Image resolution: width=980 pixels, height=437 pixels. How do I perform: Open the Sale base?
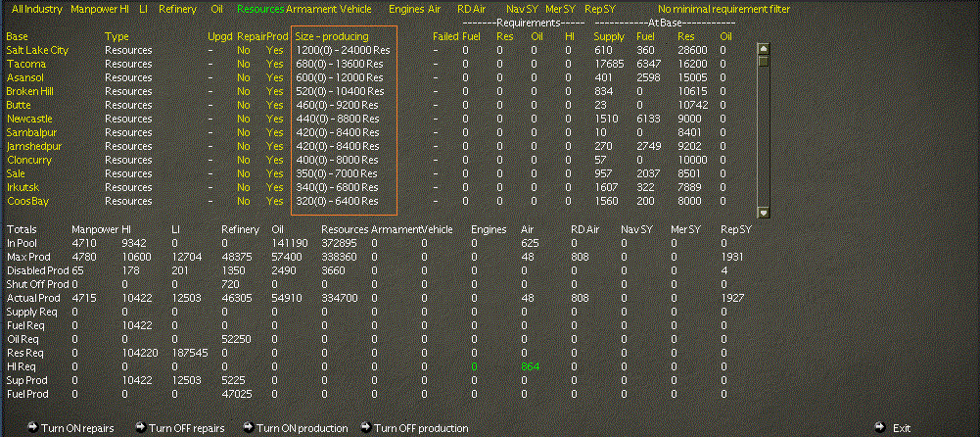(16, 173)
